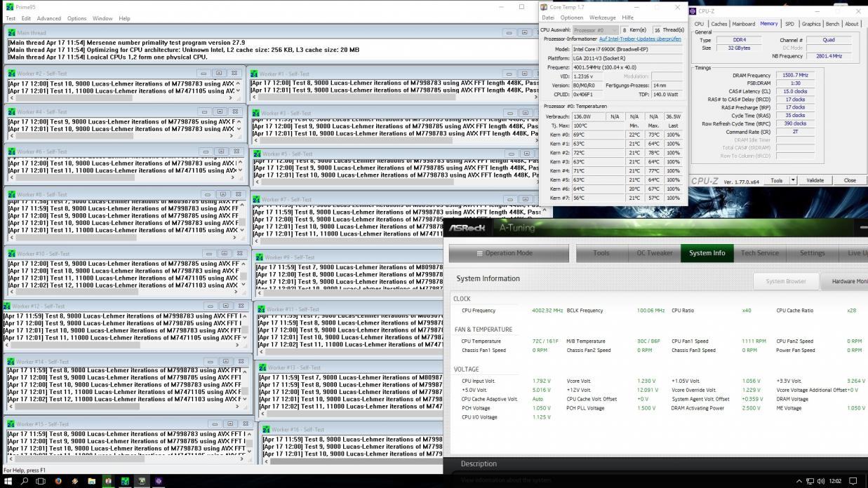Click the Core Temp title bar icon

(544, 7)
